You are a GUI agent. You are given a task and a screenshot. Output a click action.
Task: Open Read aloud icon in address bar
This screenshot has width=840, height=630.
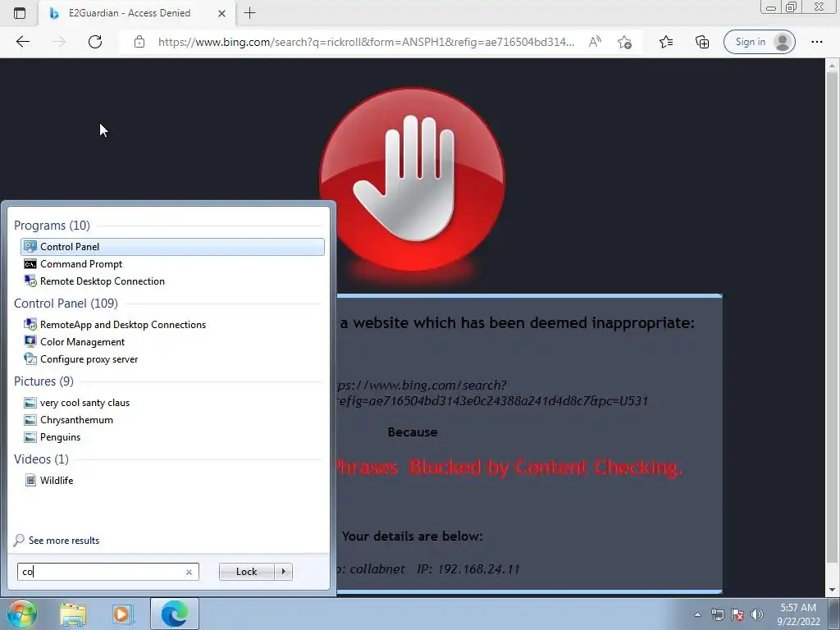(595, 42)
